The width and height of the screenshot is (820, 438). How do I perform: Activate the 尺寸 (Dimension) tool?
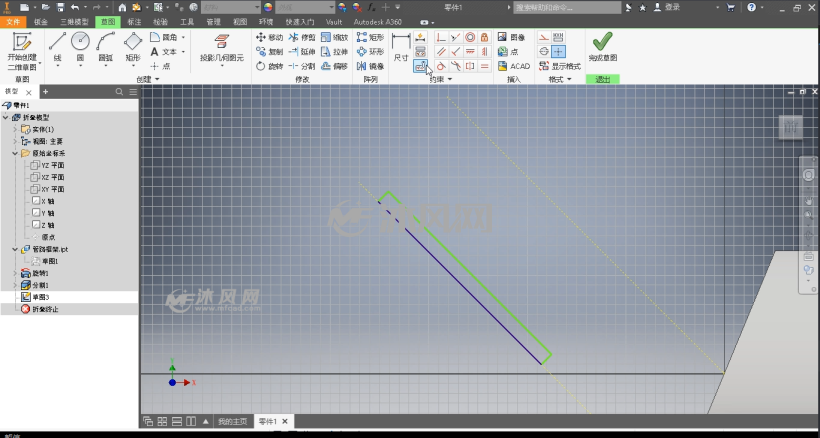point(401,48)
